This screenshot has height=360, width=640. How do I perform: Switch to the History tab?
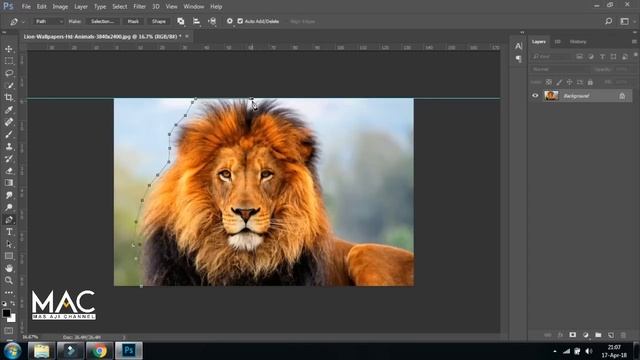pos(578,42)
